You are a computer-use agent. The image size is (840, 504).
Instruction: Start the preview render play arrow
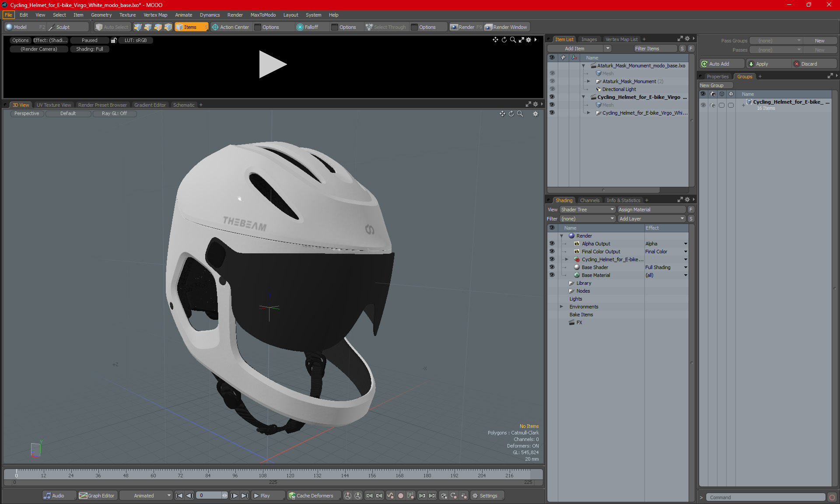click(x=272, y=64)
